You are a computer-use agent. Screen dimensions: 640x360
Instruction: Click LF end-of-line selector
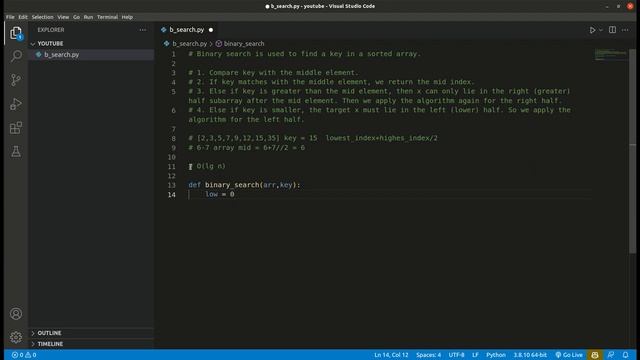tap(475, 355)
